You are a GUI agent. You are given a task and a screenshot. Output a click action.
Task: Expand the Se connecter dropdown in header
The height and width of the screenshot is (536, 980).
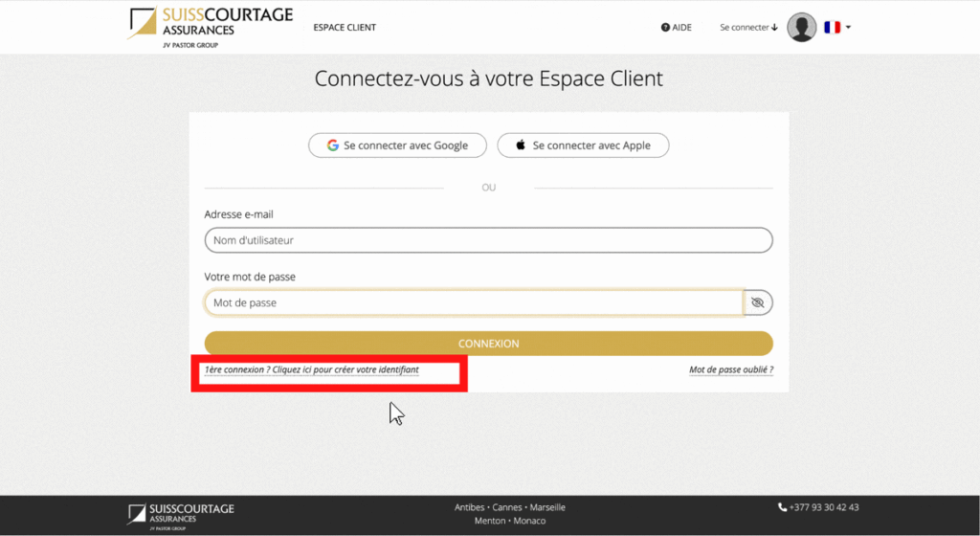748,28
